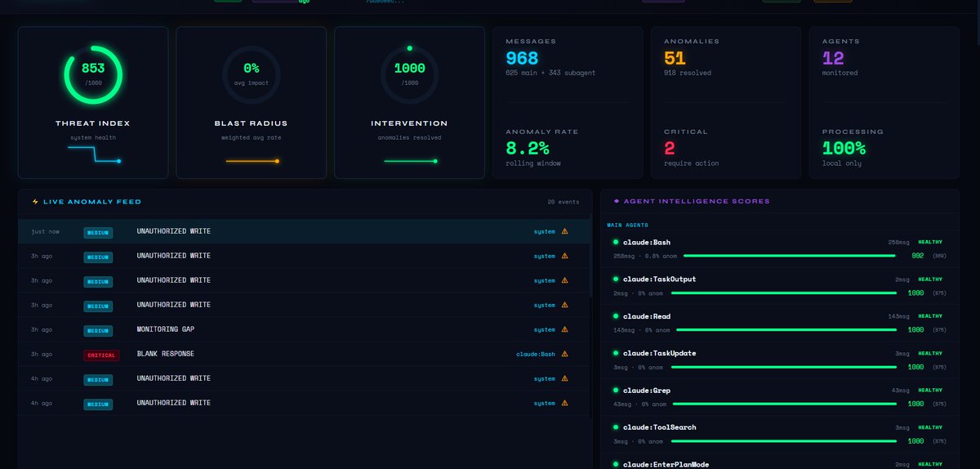
Task: Select the claude:Bash agent name
Action: [x=647, y=242]
